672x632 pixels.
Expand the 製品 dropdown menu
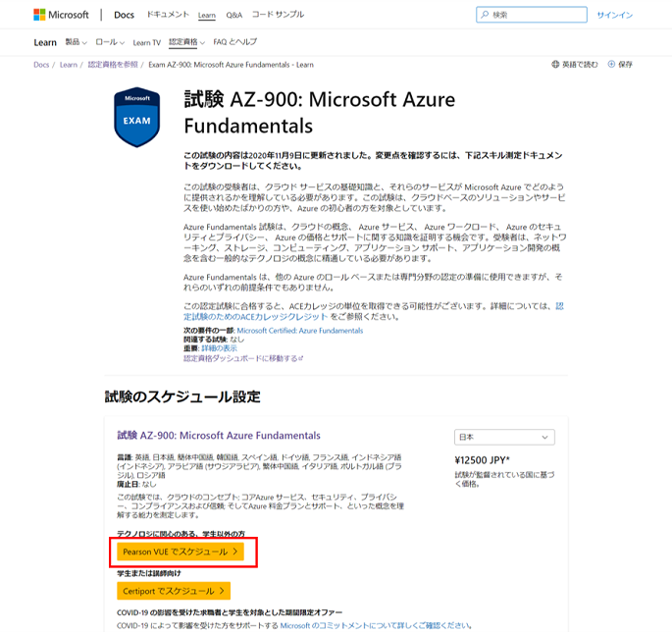tap(76, 42)
